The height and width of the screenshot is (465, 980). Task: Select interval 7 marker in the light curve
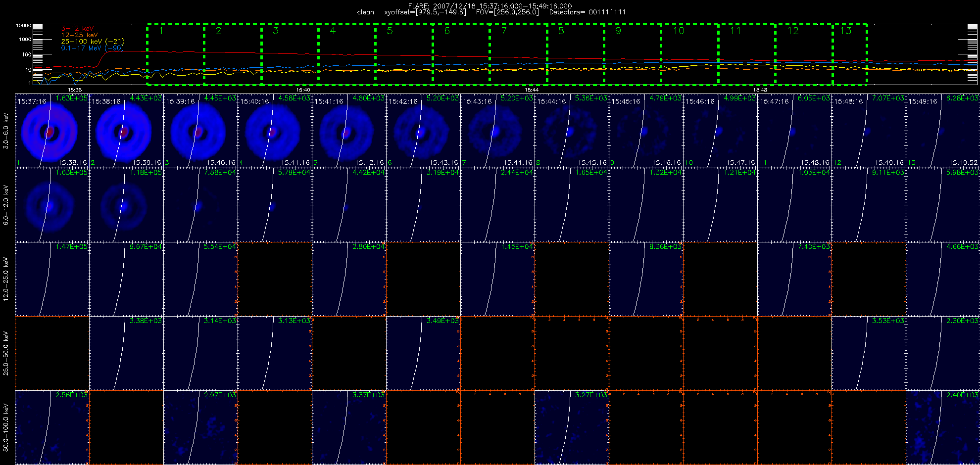tap(504, 31)
